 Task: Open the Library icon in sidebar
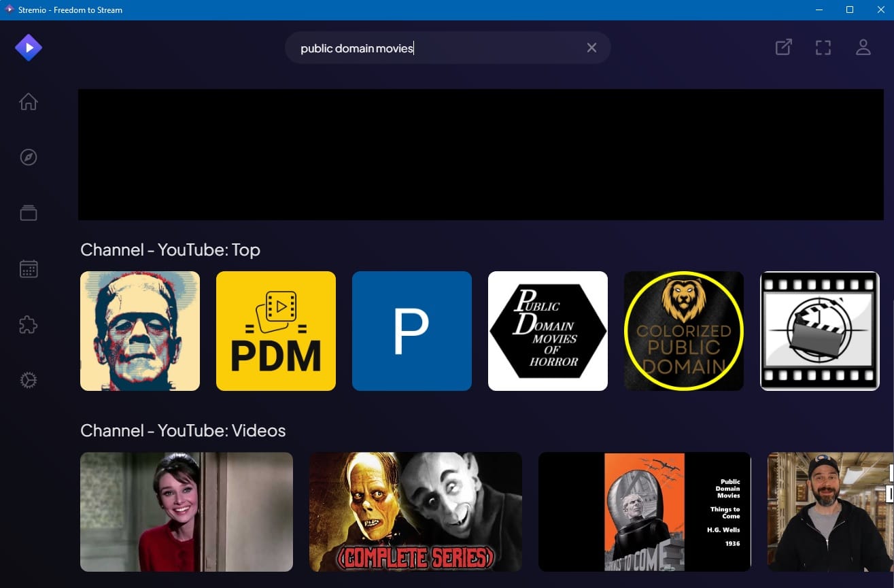[x=29, y=213]
